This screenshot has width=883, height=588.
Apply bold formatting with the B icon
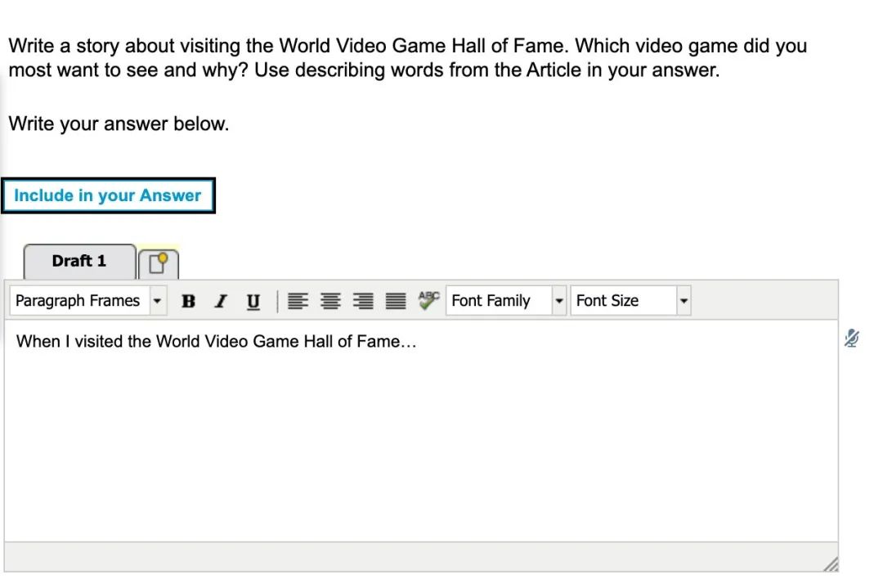point(189,301)
